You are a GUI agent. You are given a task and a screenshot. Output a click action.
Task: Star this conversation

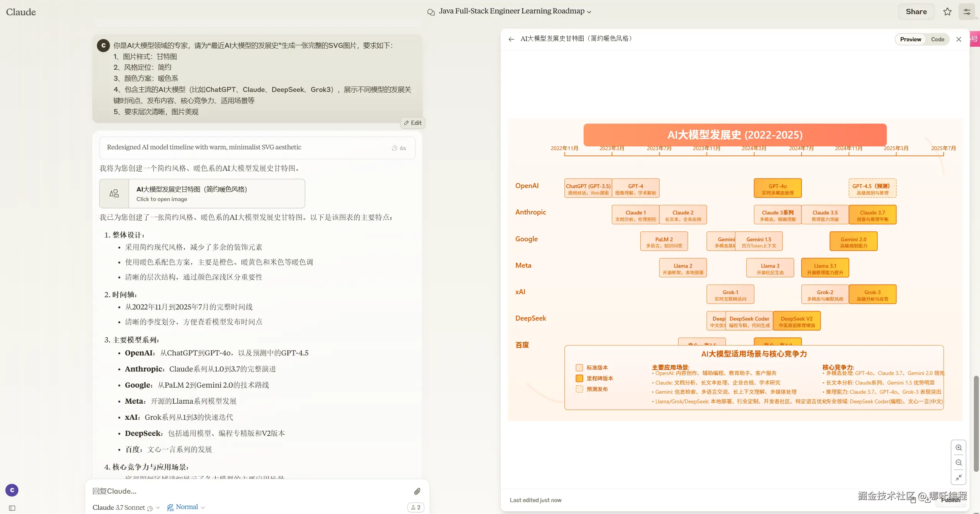pos(947,11)
